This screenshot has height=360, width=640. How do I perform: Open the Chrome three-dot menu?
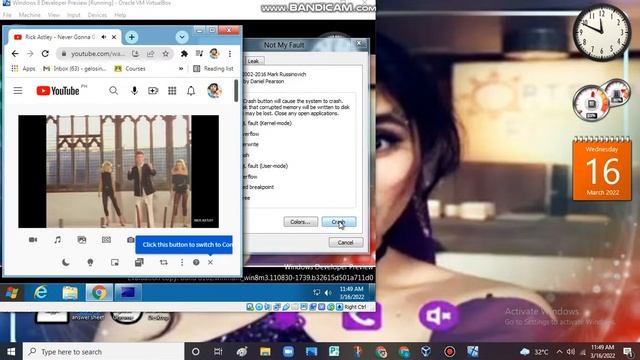[x=230, y=53]
